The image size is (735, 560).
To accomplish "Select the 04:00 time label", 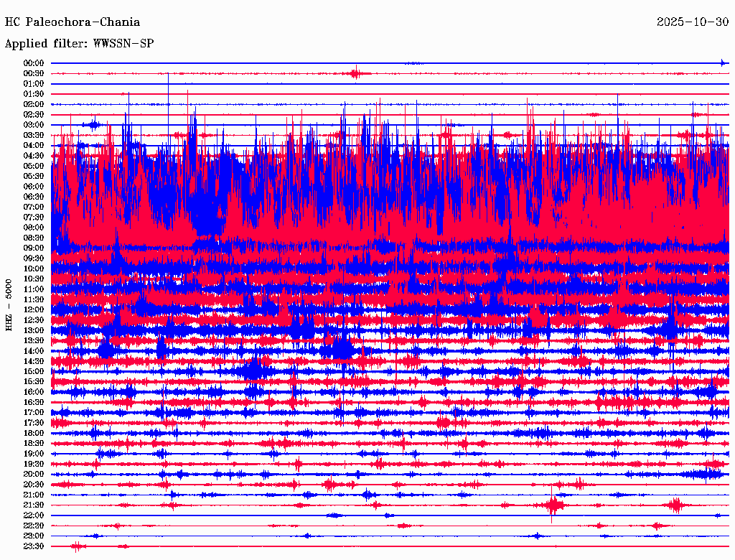I will (34, 146).
